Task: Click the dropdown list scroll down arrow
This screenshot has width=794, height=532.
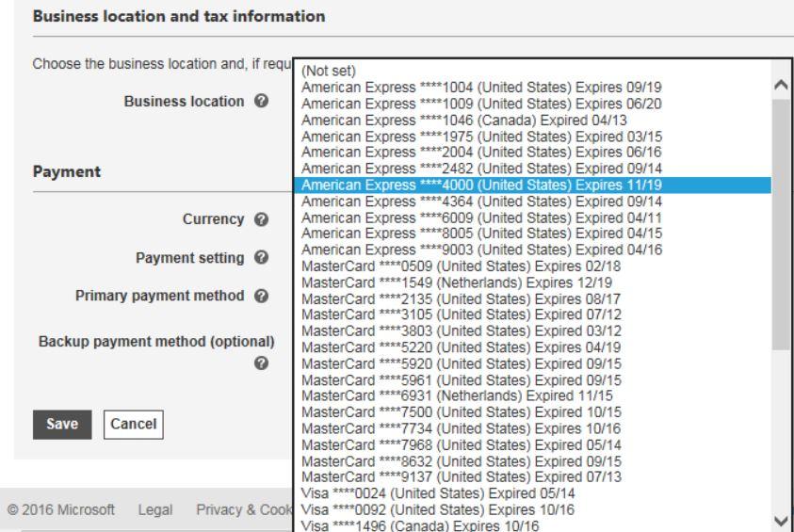Action: 782,521
